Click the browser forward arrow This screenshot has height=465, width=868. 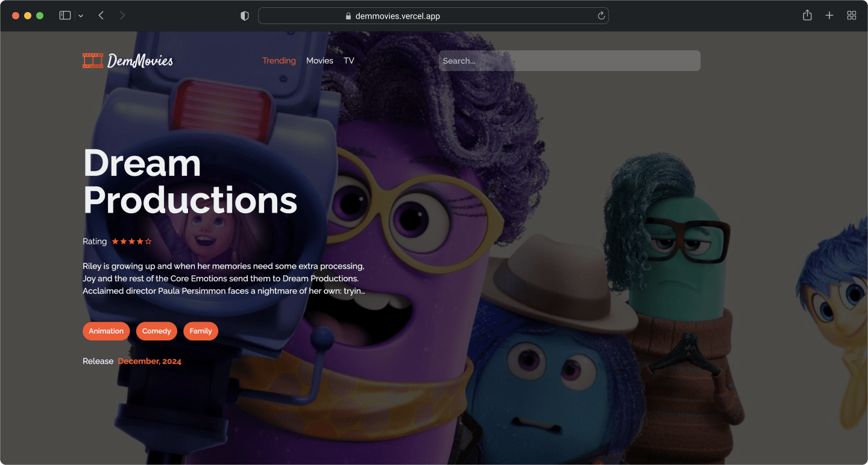click(122, 16)
